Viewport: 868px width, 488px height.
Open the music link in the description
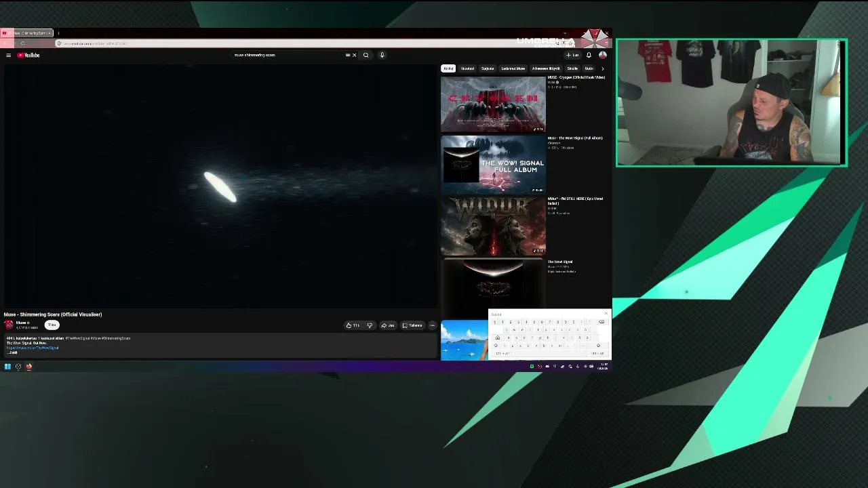tap(33, 348)
